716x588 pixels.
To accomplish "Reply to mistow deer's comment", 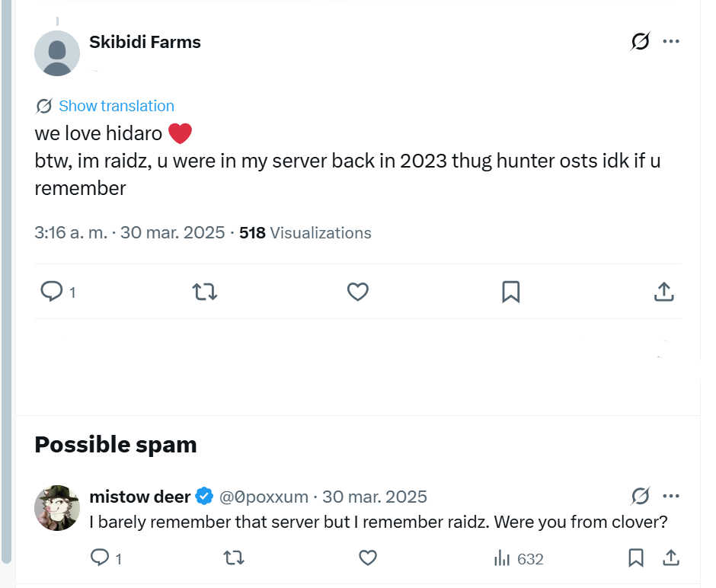I will pyautogui.click(x=100, y=558).
